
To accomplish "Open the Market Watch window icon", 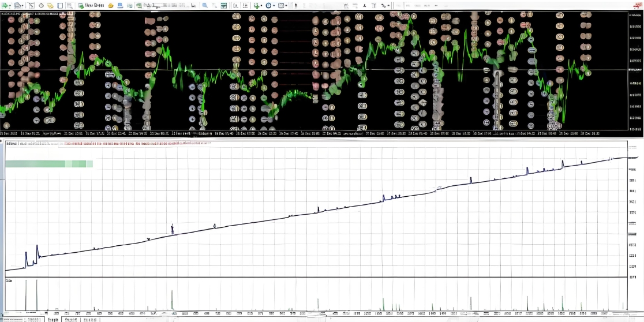I will pos(32,5).
